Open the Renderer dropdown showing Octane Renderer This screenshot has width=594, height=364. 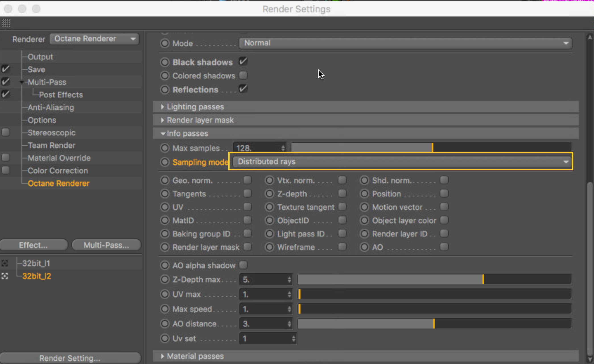[x=94, y=39]
